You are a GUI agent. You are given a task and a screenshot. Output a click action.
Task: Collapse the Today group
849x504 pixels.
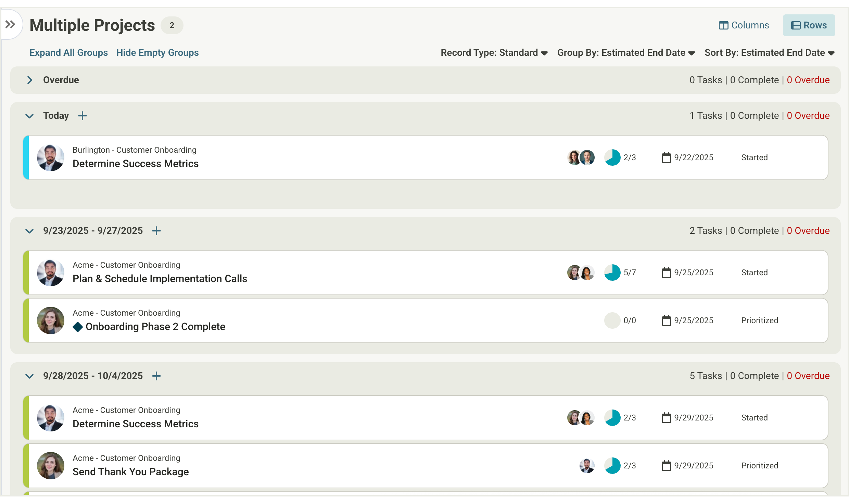coord(30,116)
